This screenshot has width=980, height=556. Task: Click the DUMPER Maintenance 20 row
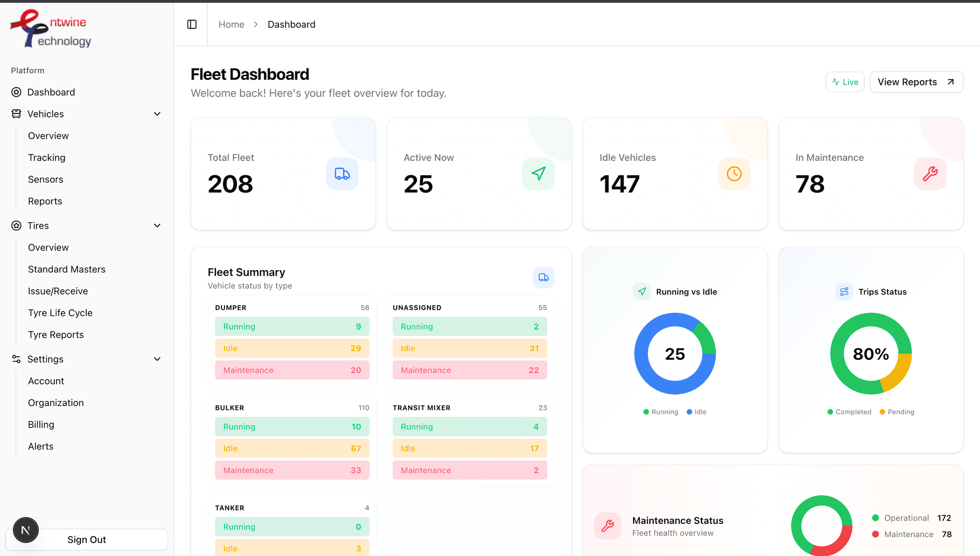click(292, 370)
